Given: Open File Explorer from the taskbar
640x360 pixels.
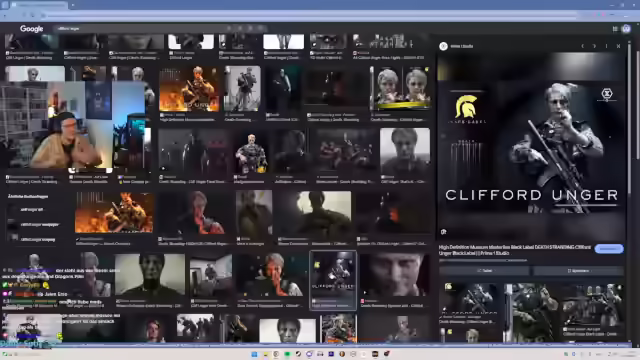Looking at the screenshot, I should pyautogui.click(x=265, y=354).
